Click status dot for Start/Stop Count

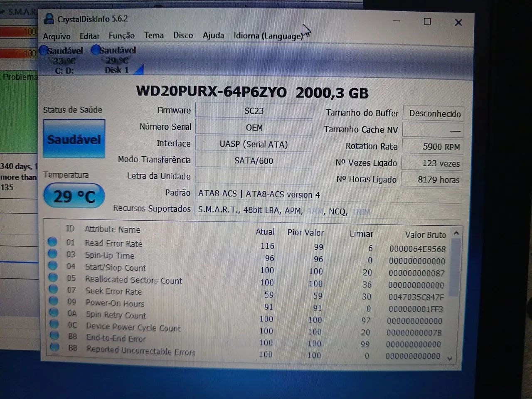(53, 265)
